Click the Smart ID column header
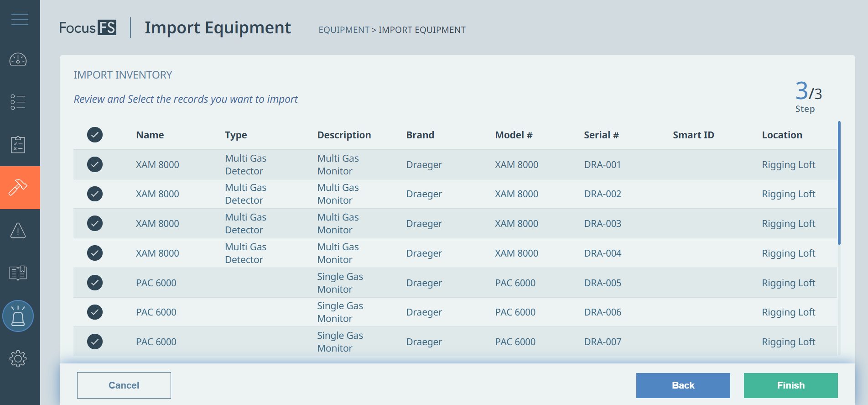This screenshot has width=868, height=405. click(x=693, y=135)
